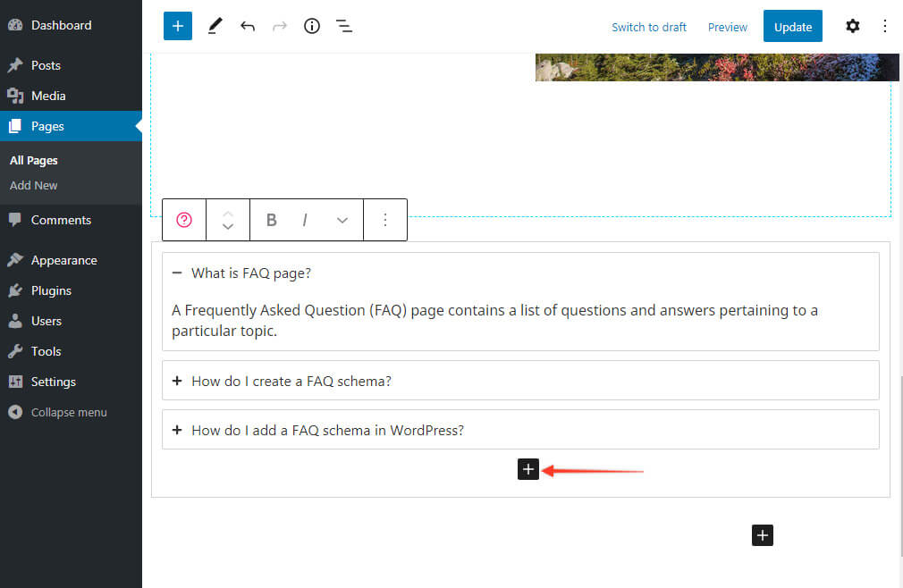
Task: Collapse the 'What is FAQ page?' answer
Action: point(177,273)
